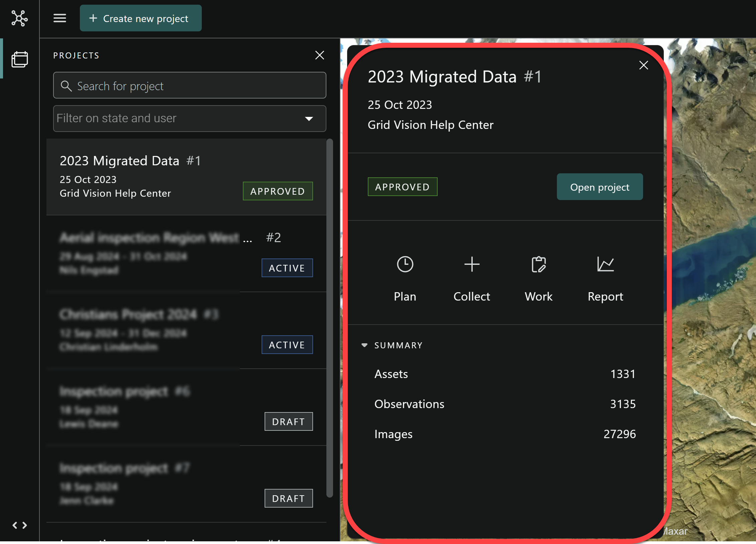Select the projects stack icon in sidebar
Viewport: 756px width, 544px height.
point(20,59)
